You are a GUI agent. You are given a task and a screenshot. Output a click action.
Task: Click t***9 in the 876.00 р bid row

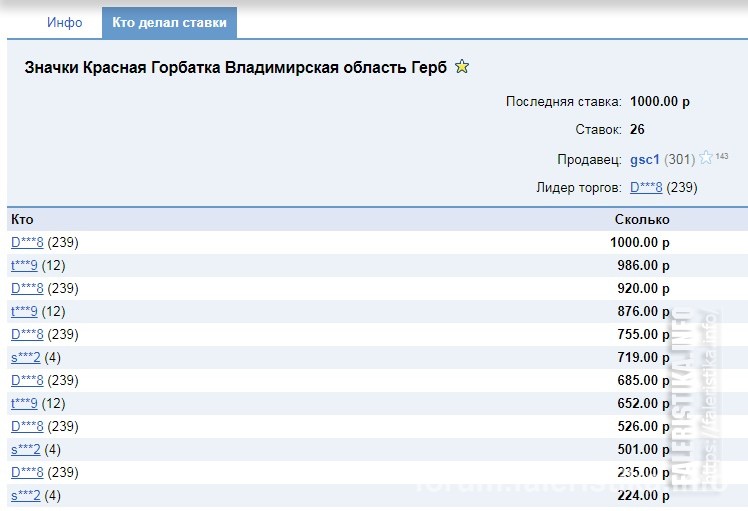point(24,312)
